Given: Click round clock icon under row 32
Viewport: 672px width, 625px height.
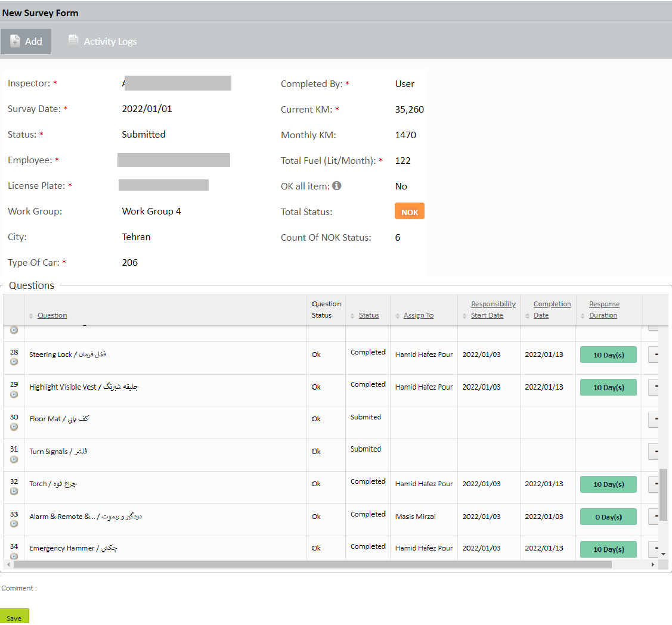Looking at the screenshot, I should [14, 491].
